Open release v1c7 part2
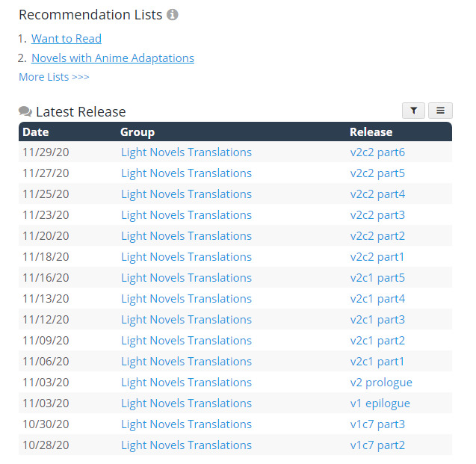 pyautogui.click(x=377, y=445)
